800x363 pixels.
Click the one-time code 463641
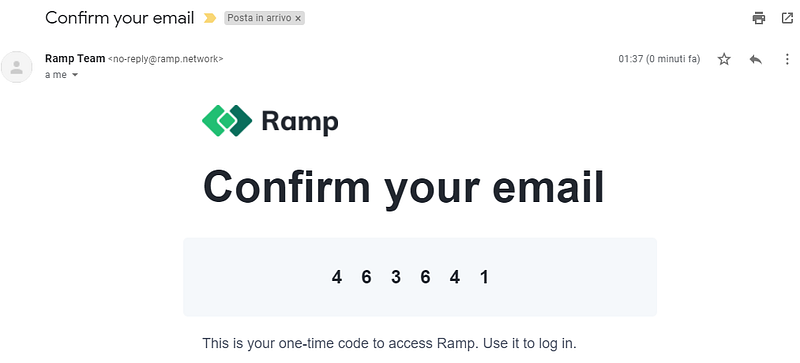click(x=410, y=277)
